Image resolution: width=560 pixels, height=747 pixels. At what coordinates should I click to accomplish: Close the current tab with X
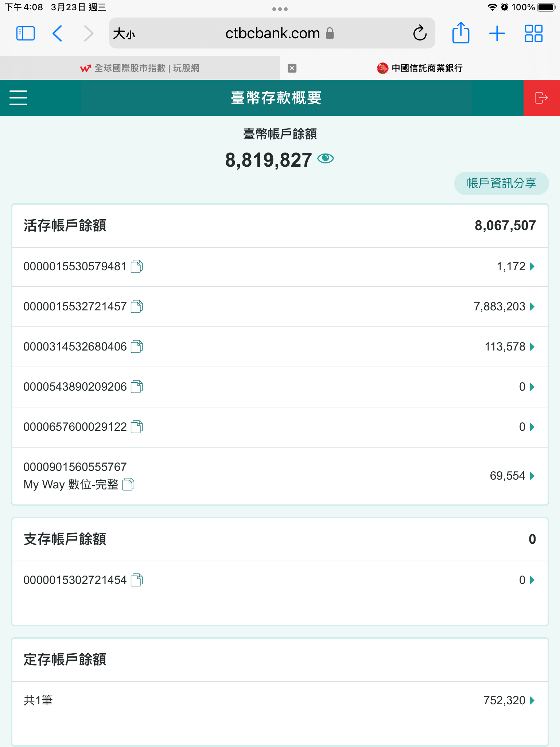(x=292, y=68)
